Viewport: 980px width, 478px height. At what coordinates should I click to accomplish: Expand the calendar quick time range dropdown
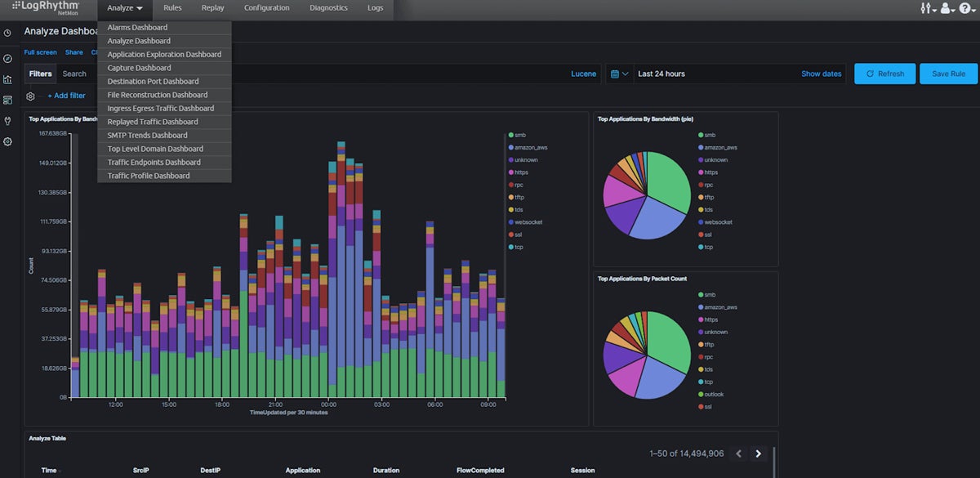(x=620, y=74)
